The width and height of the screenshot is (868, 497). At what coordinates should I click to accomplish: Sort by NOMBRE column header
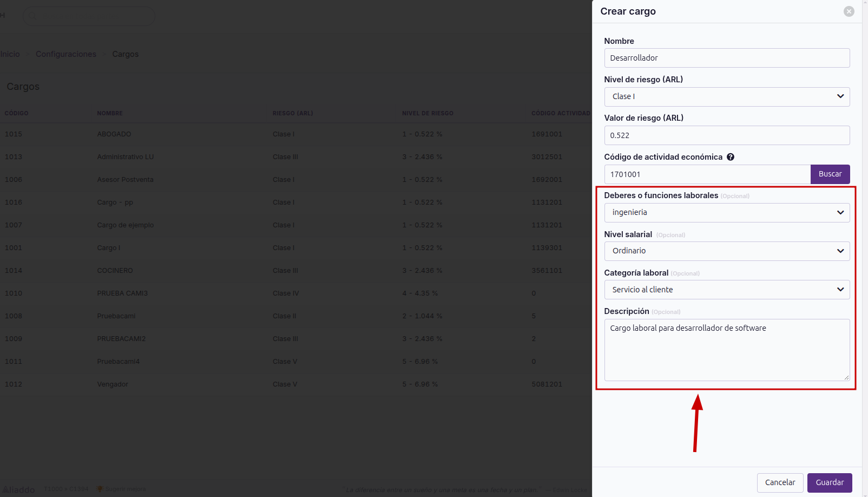click(x=110, y=113)
